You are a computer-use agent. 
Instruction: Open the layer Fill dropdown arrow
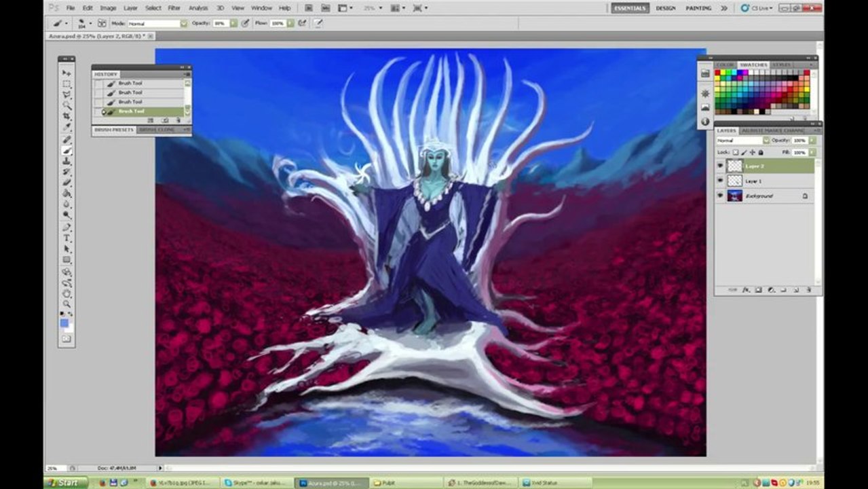pyautogui.click(x=812, y=153)
